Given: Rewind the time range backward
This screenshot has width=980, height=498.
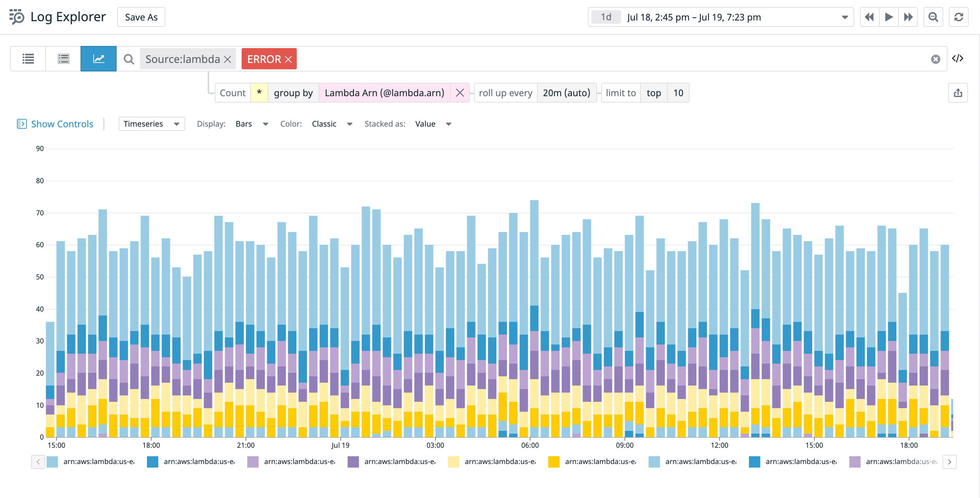Looking at the screenshot, I should pyautogui.click(x=870, y=17).
